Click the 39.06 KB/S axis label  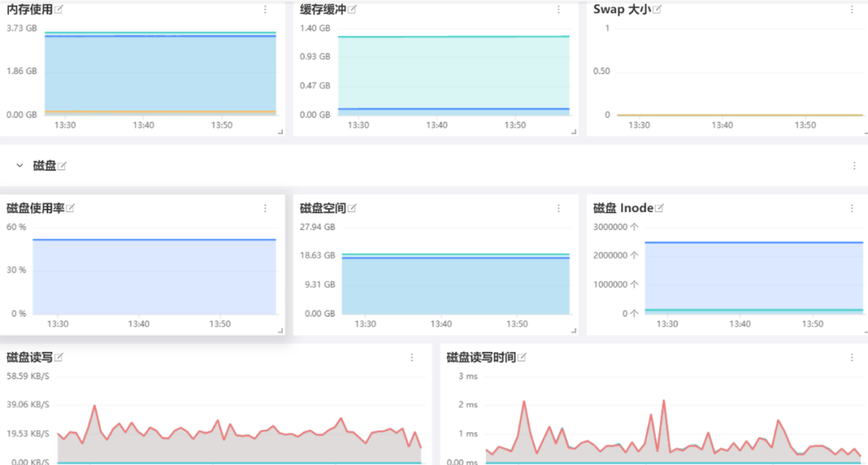coord(27,405)
